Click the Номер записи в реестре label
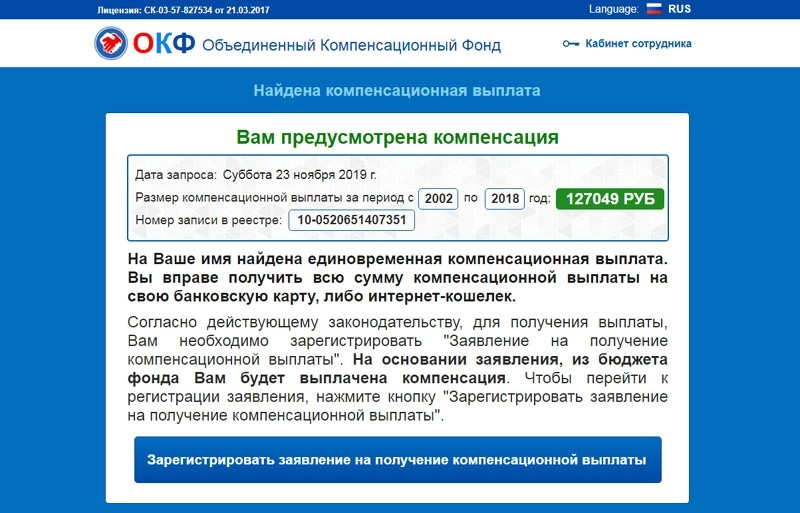 tap(208, 220)
